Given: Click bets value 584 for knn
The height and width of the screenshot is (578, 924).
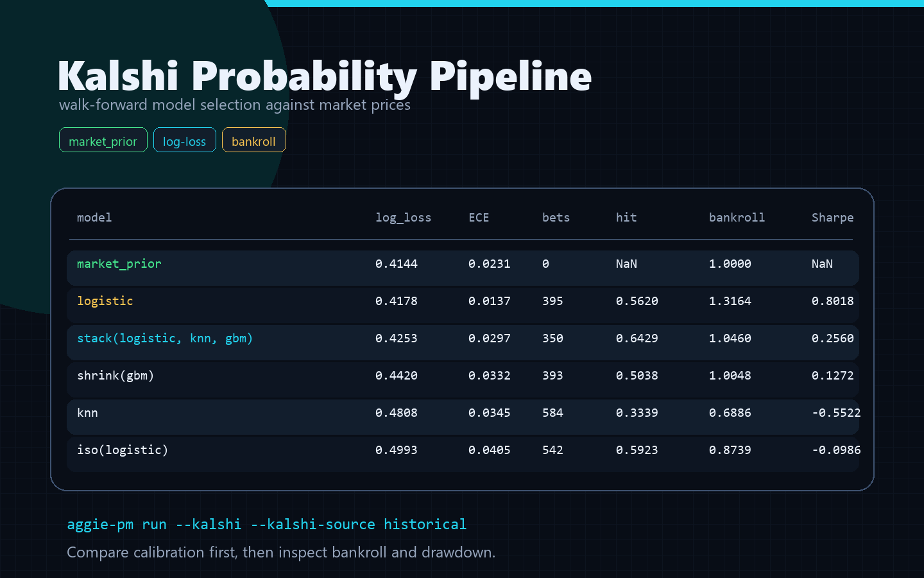Looking at the screenshot, I should (x=552, y=413).
